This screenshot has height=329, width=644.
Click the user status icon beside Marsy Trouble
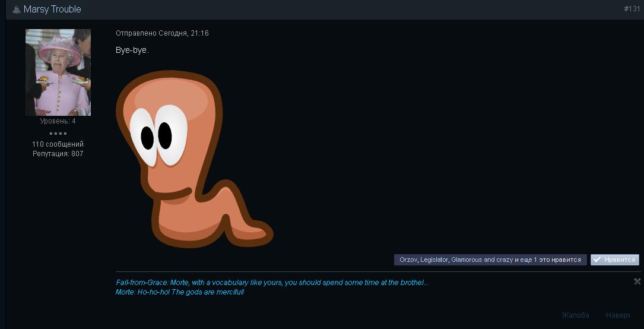[17, 10]
